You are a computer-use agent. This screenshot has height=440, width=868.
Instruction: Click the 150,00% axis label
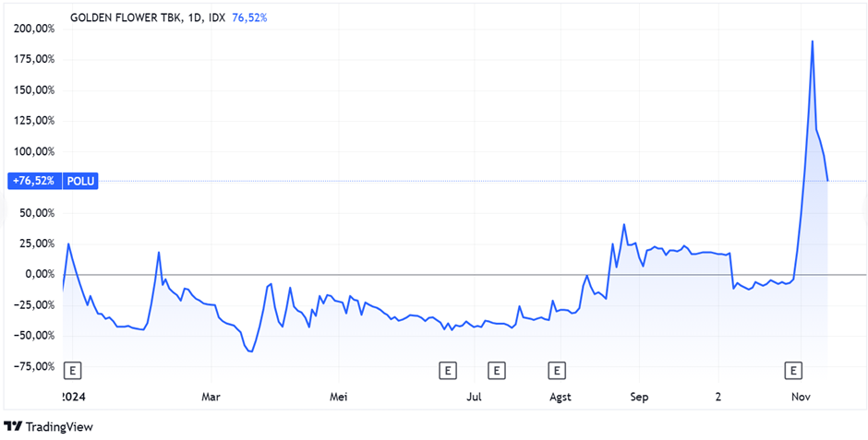click(34, 90)
